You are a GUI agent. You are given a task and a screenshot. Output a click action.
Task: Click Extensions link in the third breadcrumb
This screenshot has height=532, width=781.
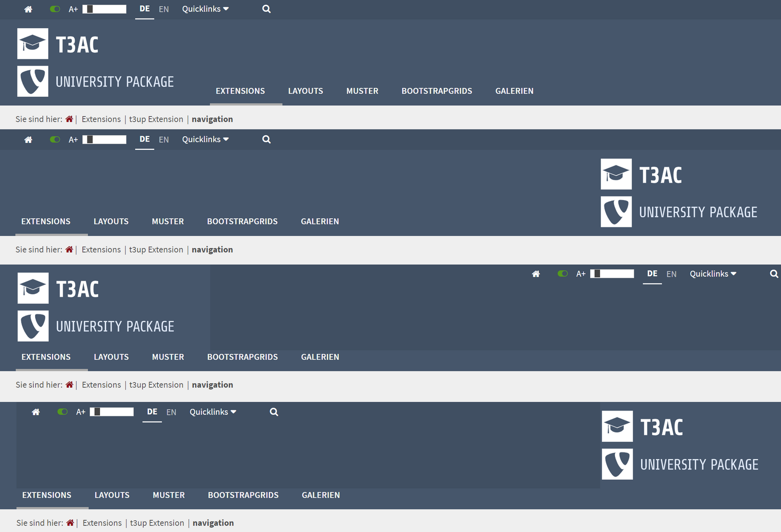point(101,385)
